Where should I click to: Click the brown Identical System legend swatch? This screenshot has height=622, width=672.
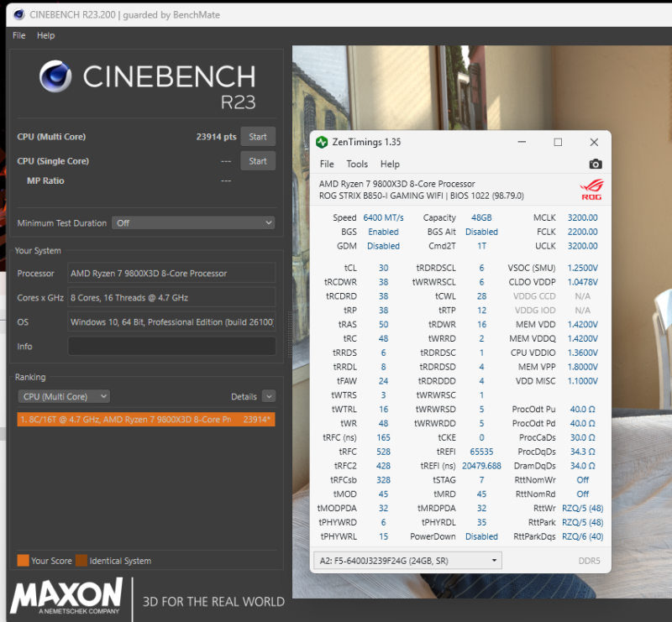[x=81, y=561]
